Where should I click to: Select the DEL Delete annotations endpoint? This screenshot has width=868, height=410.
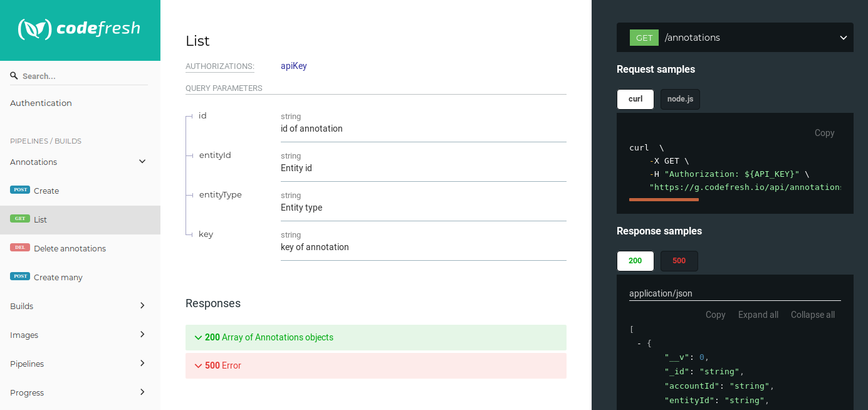70,248
